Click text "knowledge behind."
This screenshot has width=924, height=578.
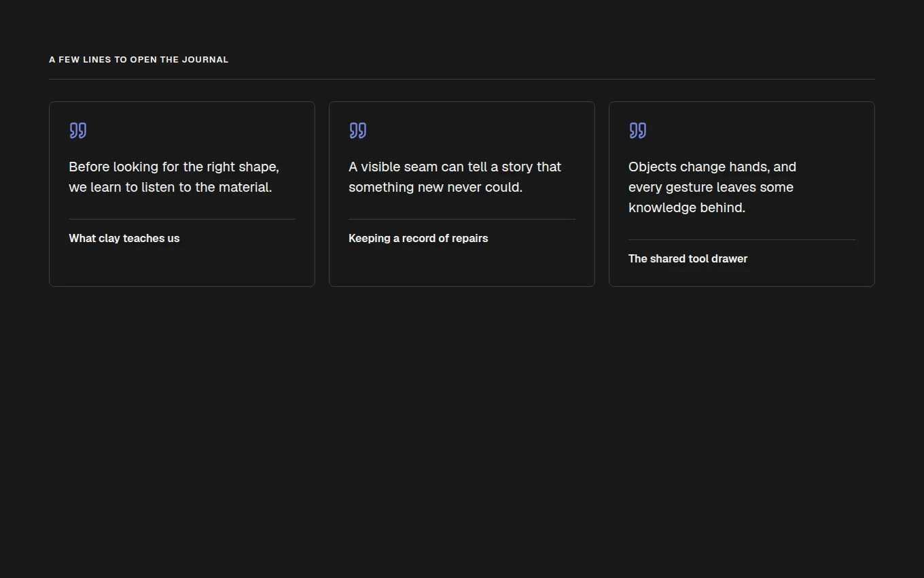click(x=687, y=208)
